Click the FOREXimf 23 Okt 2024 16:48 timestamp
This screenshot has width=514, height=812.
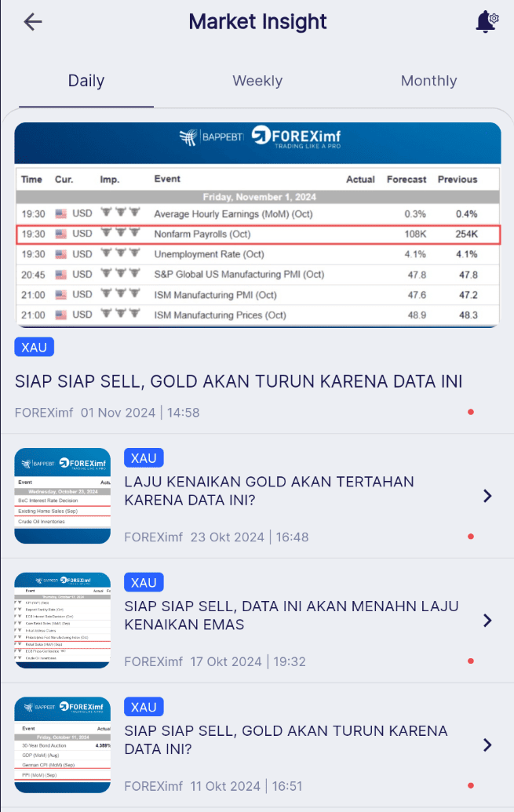[x=216, y=537]
